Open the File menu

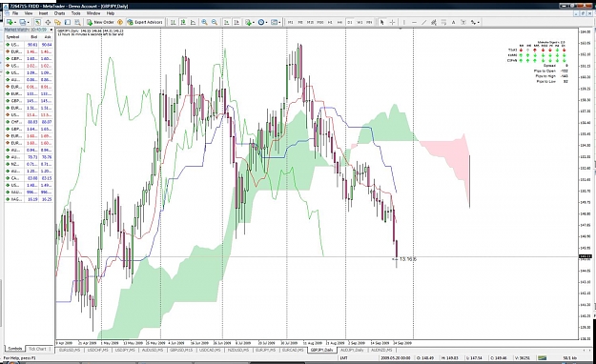[x=15, y=13]
